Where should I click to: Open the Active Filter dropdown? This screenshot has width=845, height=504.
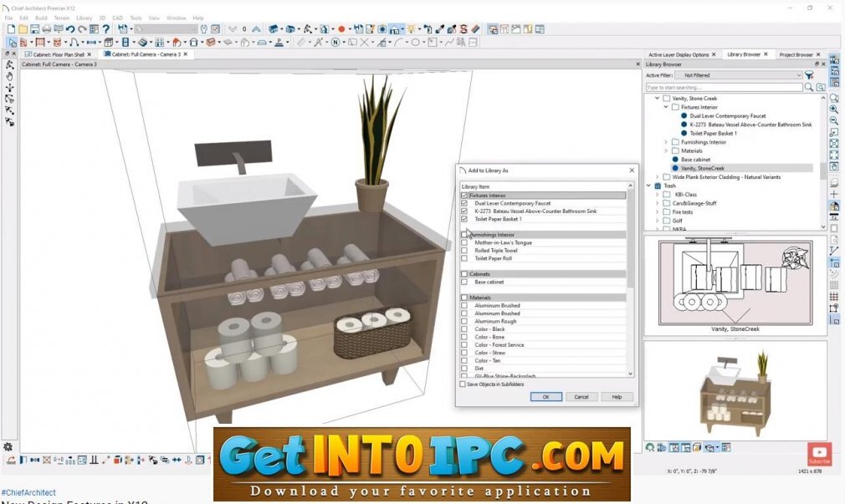[738, 75]
